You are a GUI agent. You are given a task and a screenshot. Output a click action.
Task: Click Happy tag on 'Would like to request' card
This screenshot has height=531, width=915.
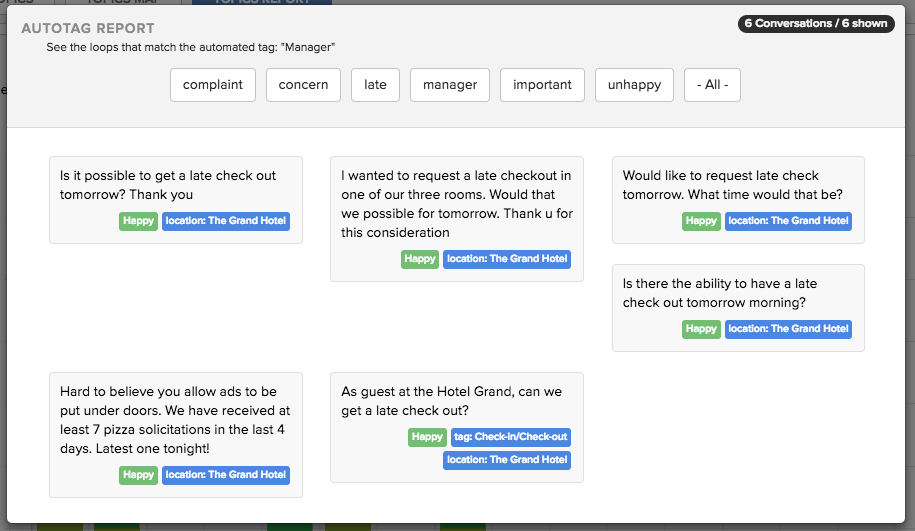701,221
